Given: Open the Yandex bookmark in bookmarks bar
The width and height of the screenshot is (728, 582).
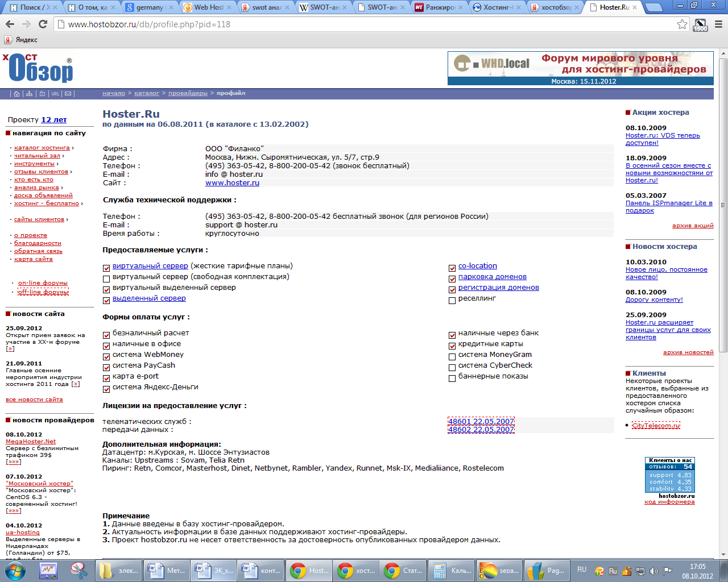Looking at the screenshot, I should click(22, 40).
